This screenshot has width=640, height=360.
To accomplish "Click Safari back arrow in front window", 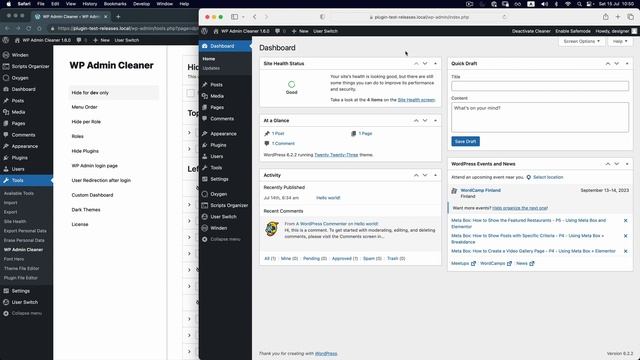I will pos(255,17).
